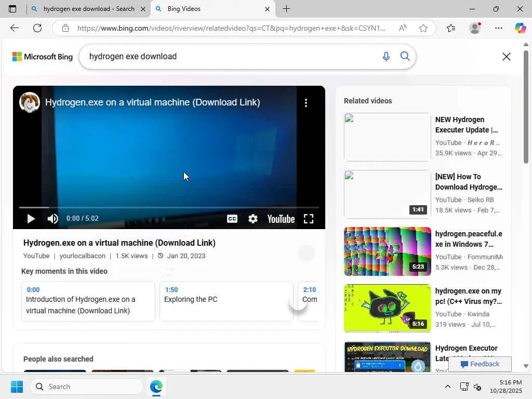Enter fullscreen mode on the video
532x399 pixels.
click(x=309, y=219)
